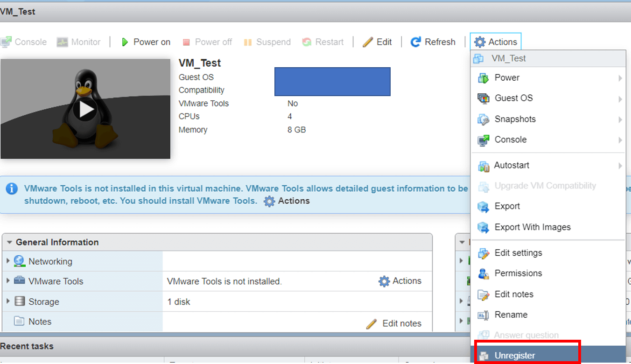The width and height of the screenshot is (631, 364).
Task: Choose Rename from Actions menu
Action: [x=548, y=315]
